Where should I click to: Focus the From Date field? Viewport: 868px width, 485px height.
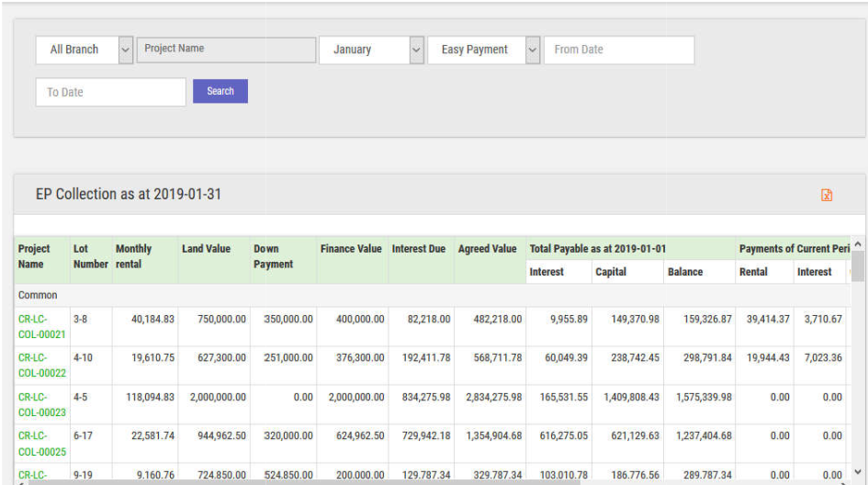[x=618, y=50]
